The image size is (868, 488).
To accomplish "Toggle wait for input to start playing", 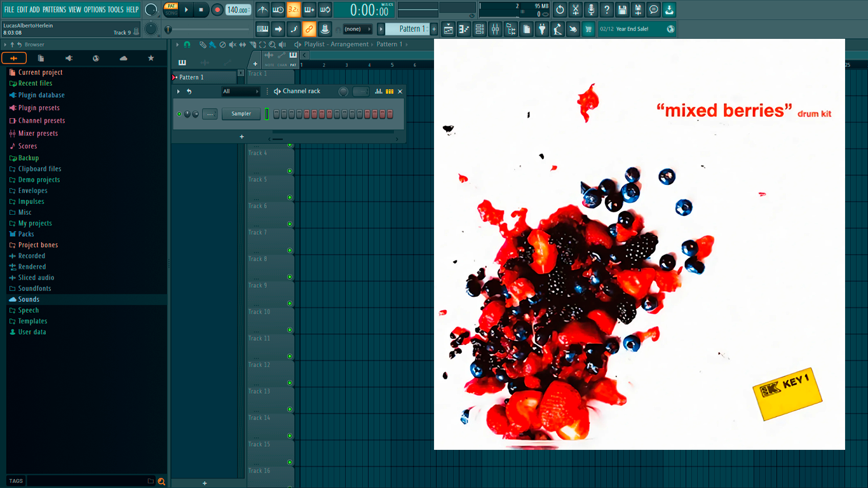I will point(278,10).
